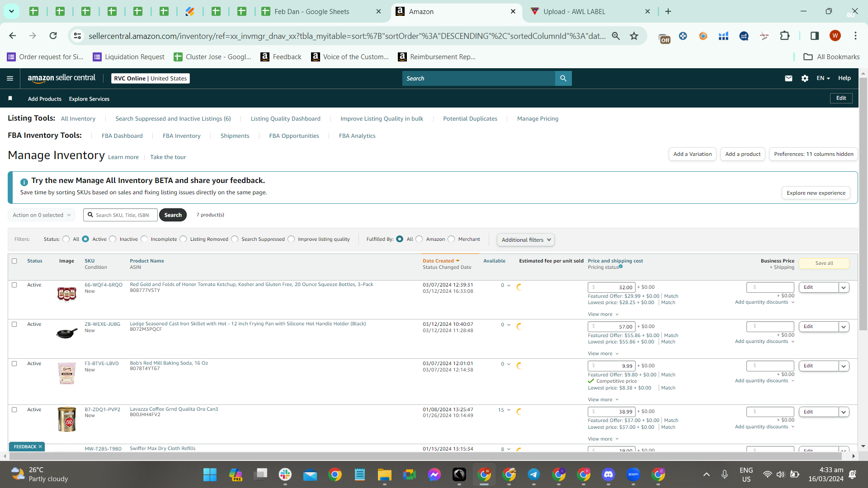This screenshot has width=868, height=488.
Task: Click the site info icon in the address bar
Action: 77,36
